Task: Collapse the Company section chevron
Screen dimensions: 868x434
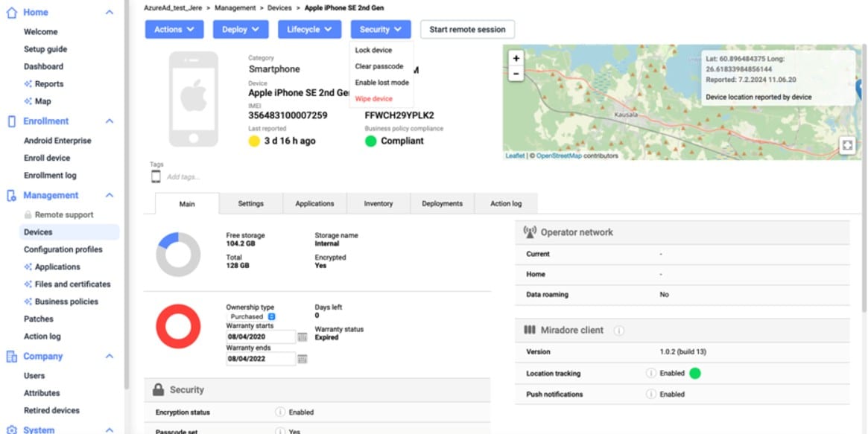Action: (x=110, y=356)
